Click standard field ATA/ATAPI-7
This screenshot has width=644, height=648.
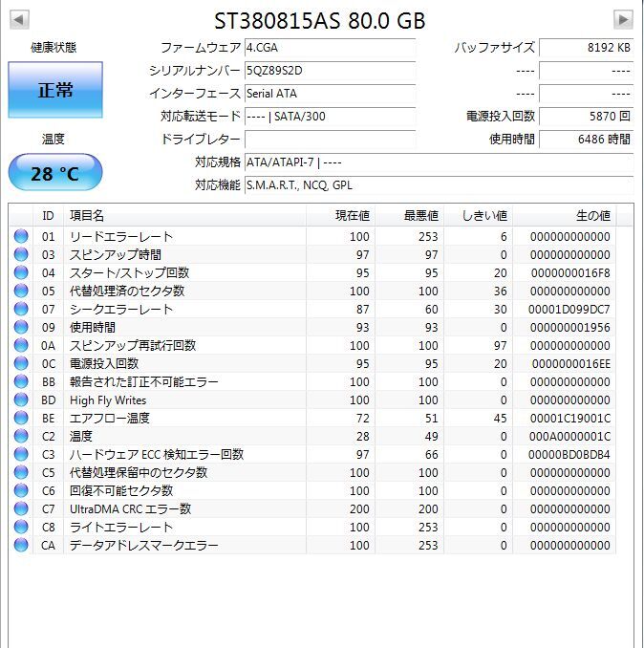440,162
